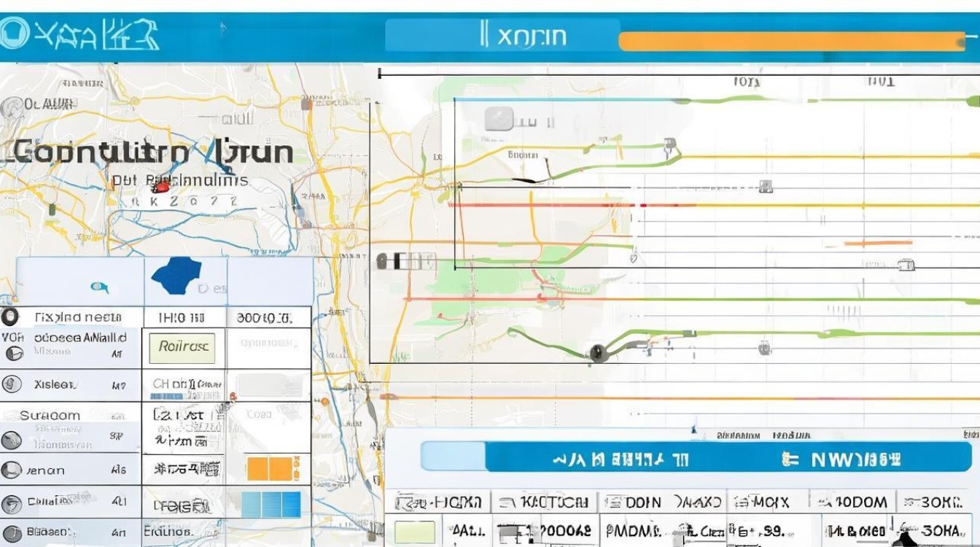Click the blue region shape icon
The image size is (980, 547).
[x=175, y=275]
